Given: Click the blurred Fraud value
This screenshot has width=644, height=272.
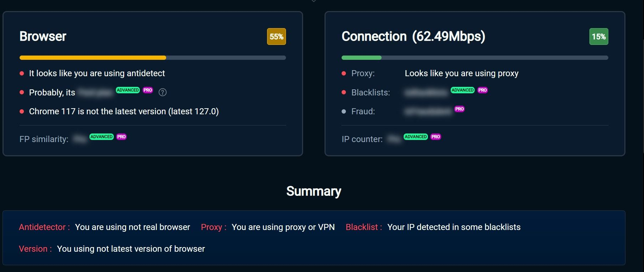Looking at the screenshot, I should pyautogui.click(x=428, y=111).
